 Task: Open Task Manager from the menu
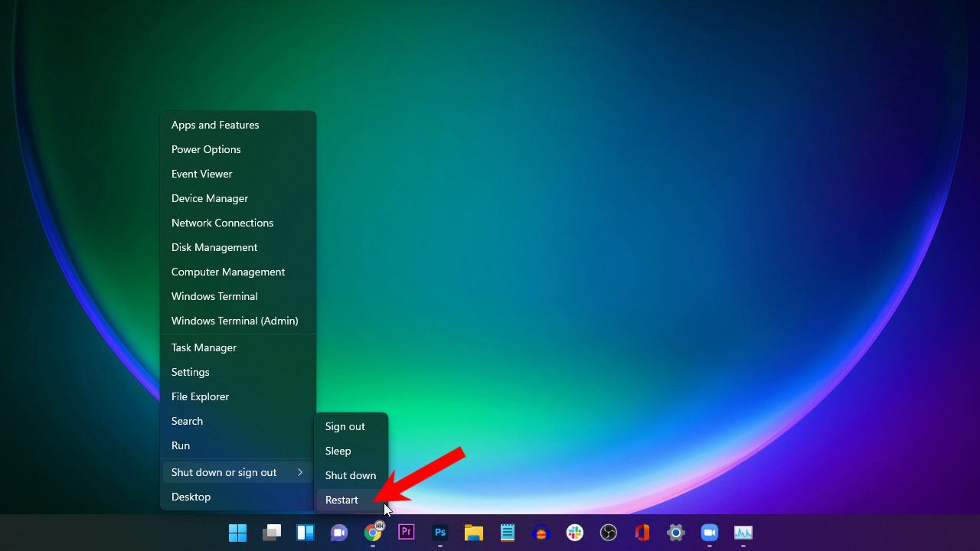click(x=204, y=347)
